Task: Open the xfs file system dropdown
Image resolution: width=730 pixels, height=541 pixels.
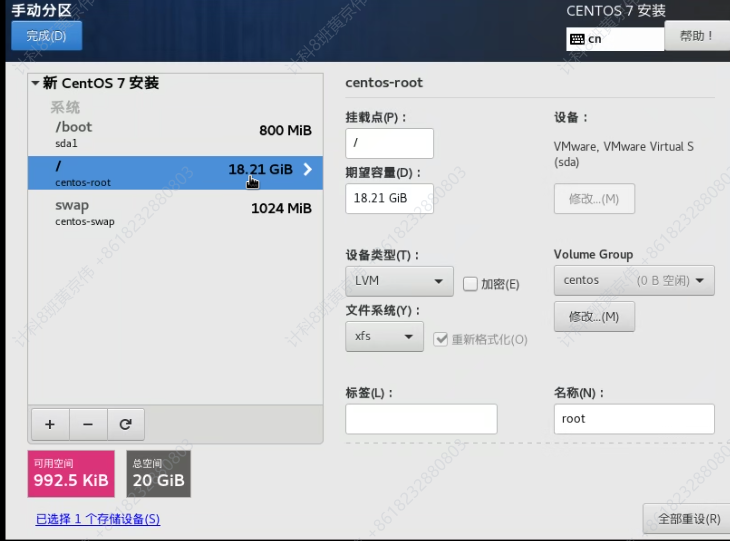Action: coord(384,336)
